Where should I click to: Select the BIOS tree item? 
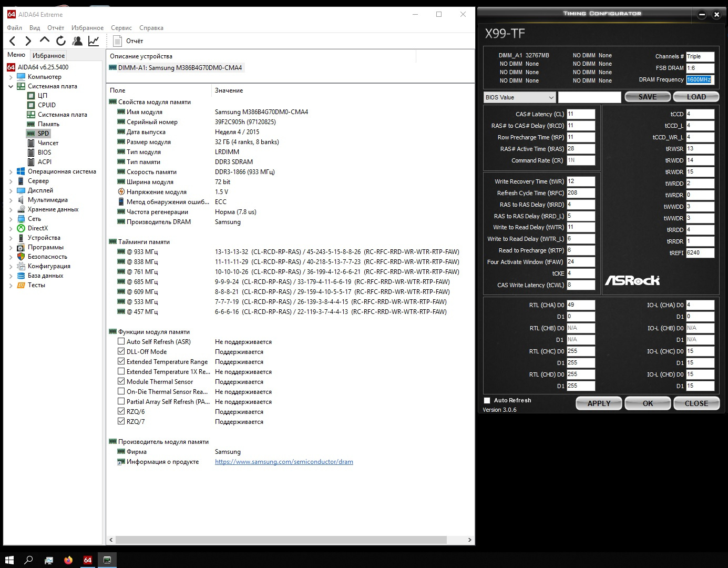(x=44, y=153)
